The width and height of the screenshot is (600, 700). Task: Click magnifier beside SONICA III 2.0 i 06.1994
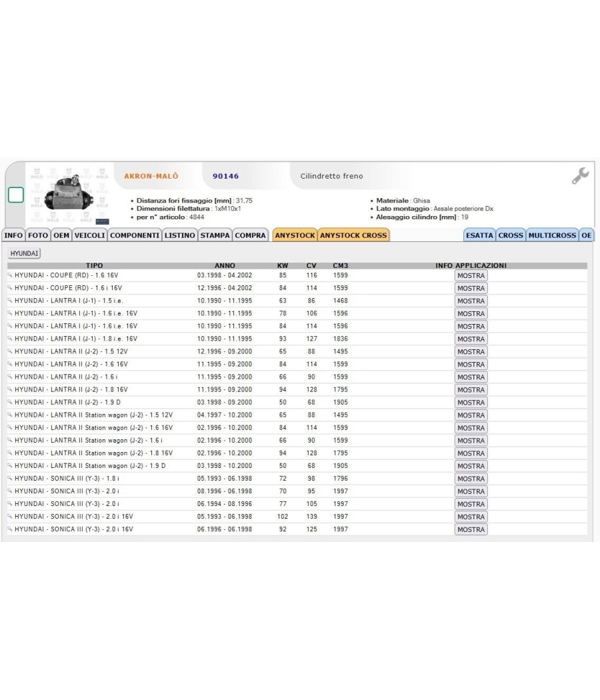pos(10,503)
